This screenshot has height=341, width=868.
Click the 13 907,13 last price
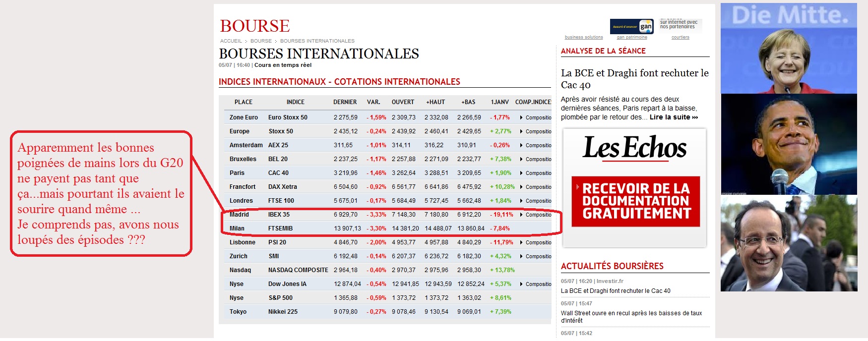tap(348, 228)
